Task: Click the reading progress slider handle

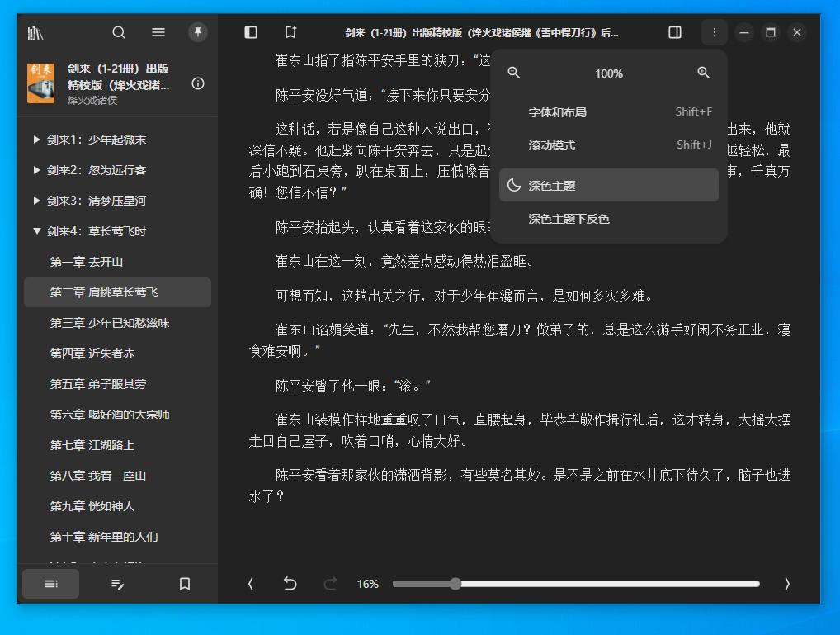Action: coord(455,584)
